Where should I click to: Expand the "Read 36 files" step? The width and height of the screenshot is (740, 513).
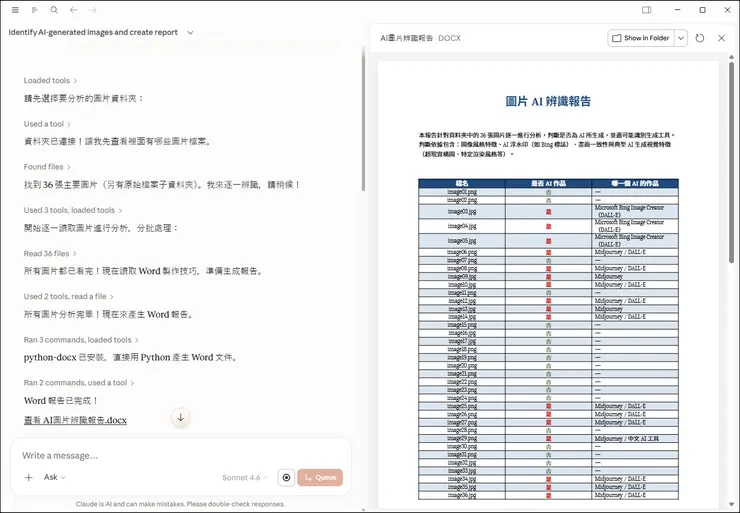click(50, 254)
